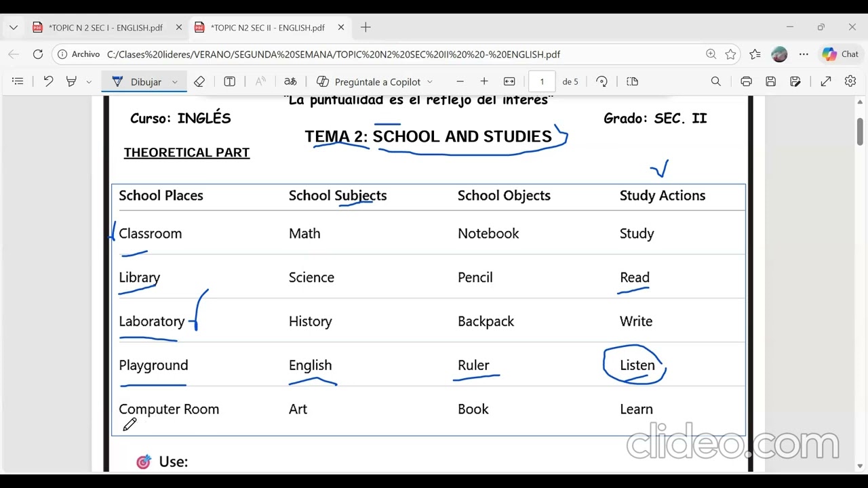Viewport: 868px width, 488px height.
Task: Expand Dibujar pen options arrow
Action: coord(174,82)
